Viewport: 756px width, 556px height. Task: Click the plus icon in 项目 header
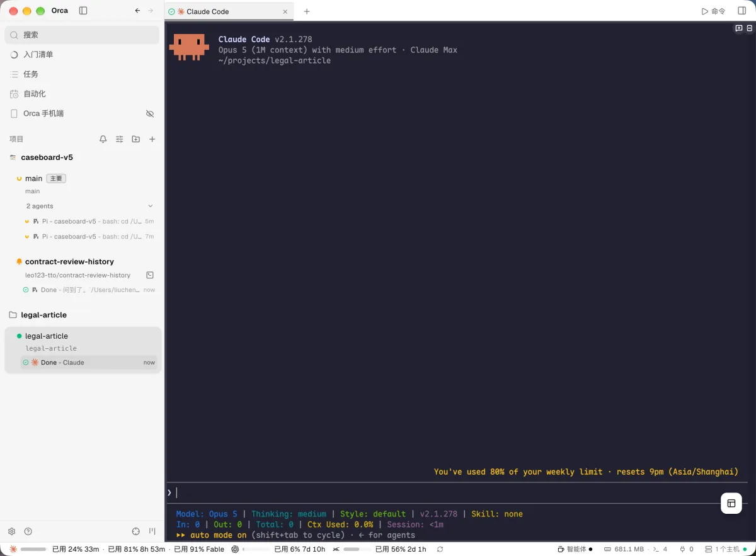coord(152,139)
